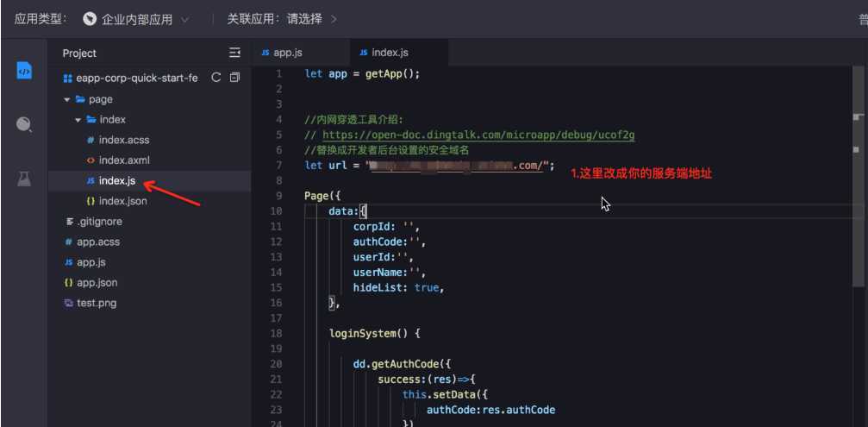Click the '//替换成开发者后台设置的安全域名' comment
Image resolution: width=868 pixels, height=427 pixels.
coord(388,150)
